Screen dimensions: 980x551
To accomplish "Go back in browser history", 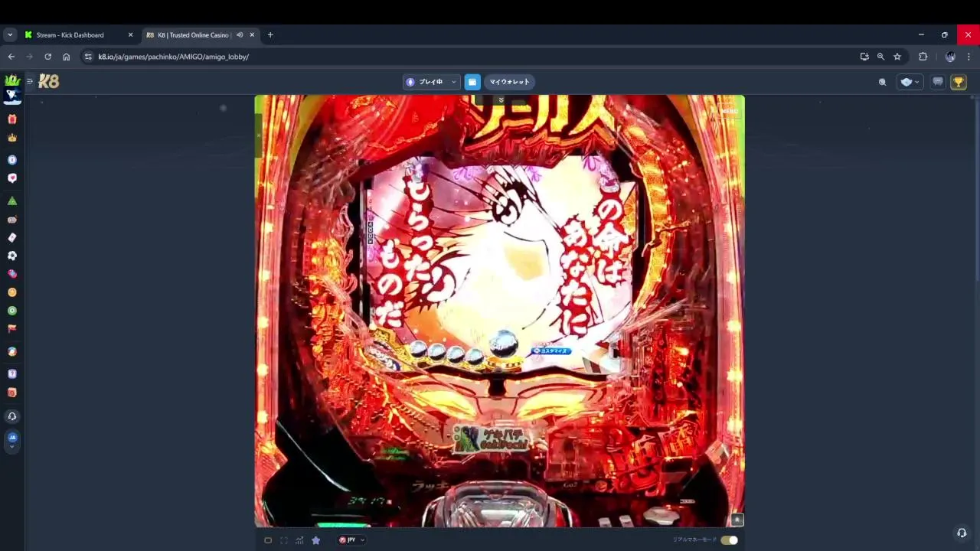I will pos(11,57).
